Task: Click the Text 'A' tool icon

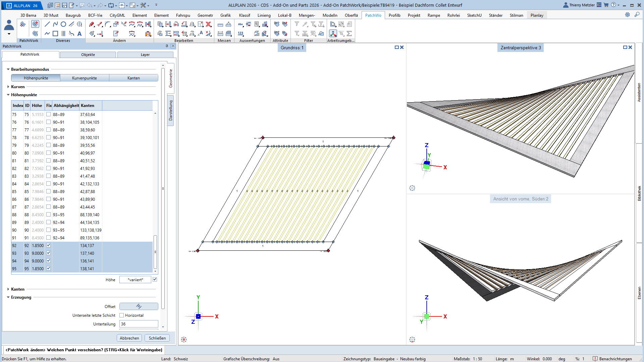Action: point(79,34)
